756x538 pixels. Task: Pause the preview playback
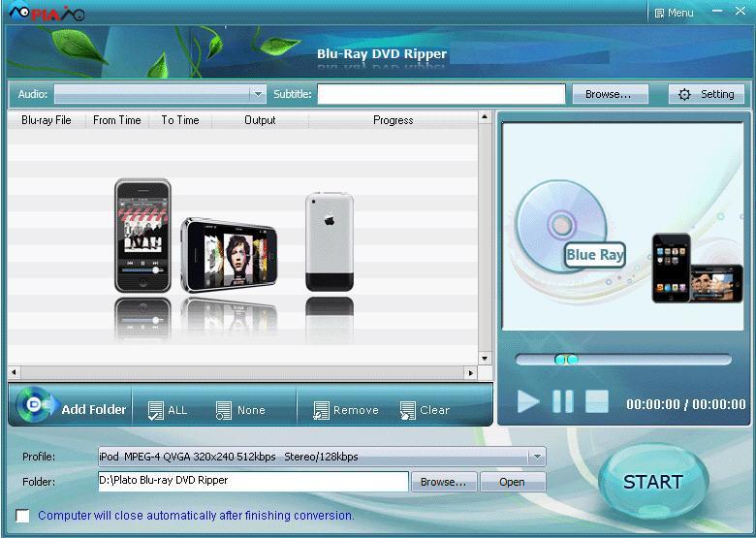(x=563, y=401)
